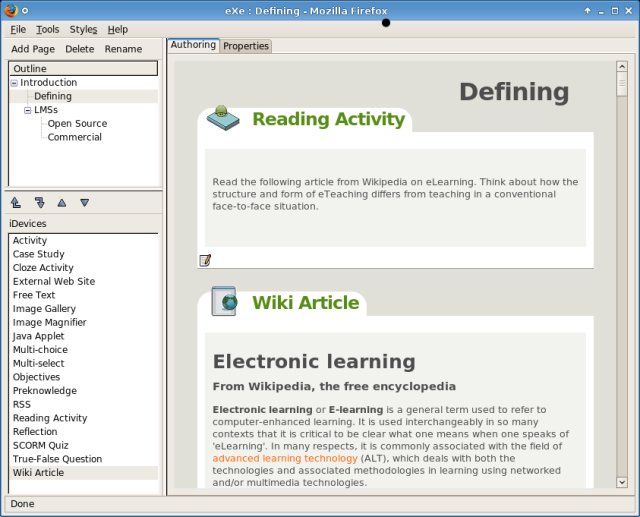Image resolution: width=640 pixels, height=517 pixels.
Task: Click the Defining page title
Action: click(514, 92)
